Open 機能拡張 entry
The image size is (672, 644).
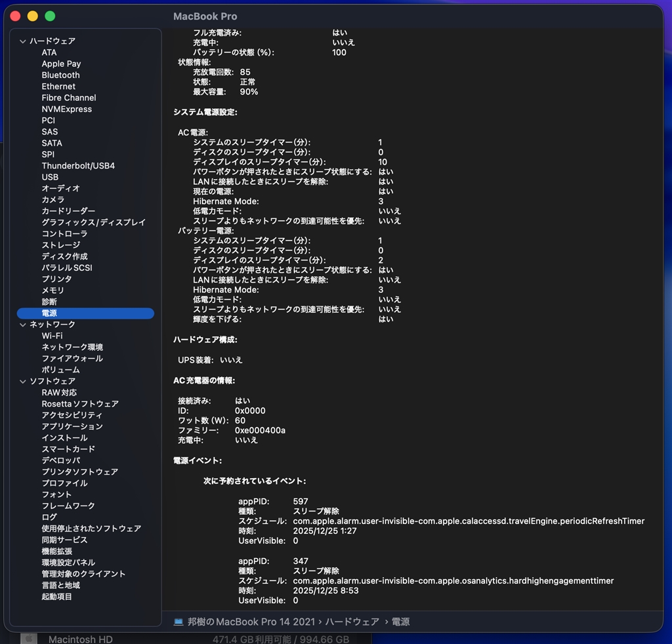click(x=57, y=552)
